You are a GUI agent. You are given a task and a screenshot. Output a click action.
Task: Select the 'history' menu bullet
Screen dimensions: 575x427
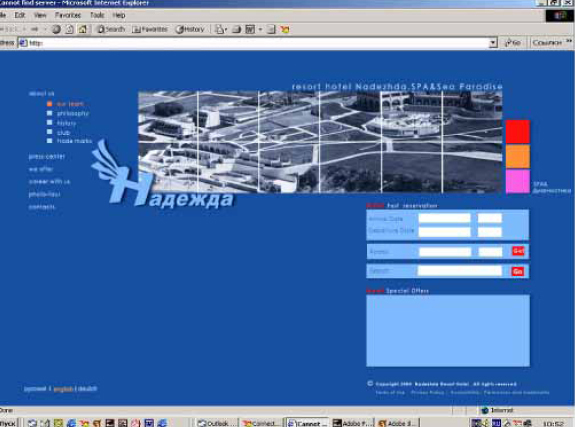(50, 123)
